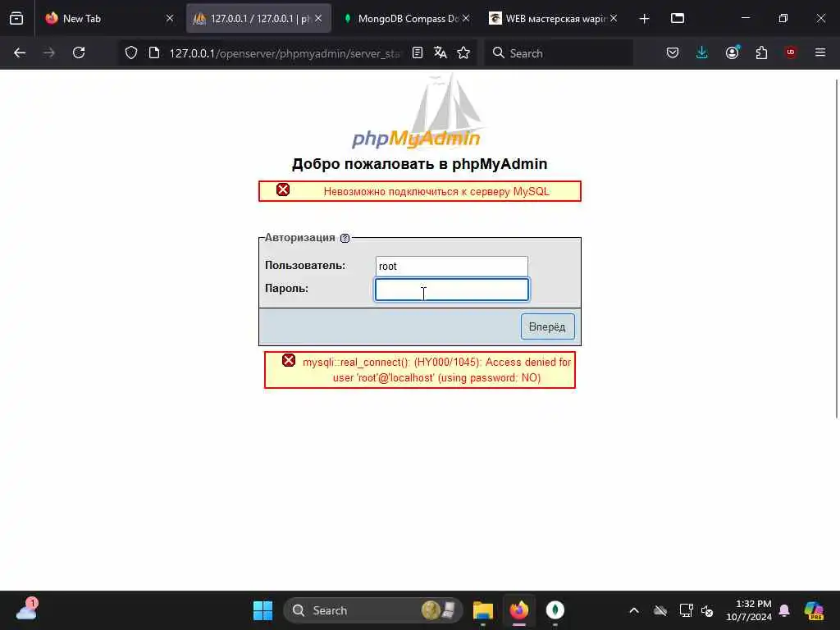Open the Авторизация help icon
This screenshot has height=630, width=840.
[x=345, y=239]
